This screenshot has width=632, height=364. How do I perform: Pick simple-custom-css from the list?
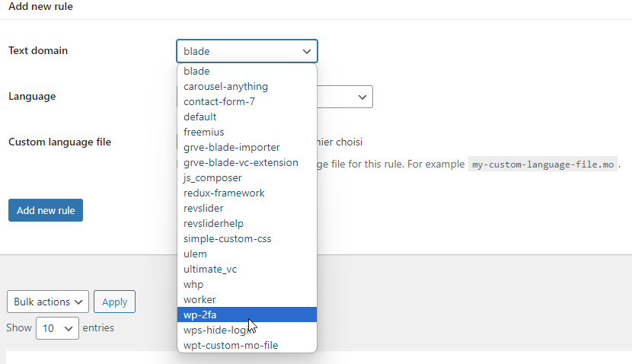click(x=227, y=238)
